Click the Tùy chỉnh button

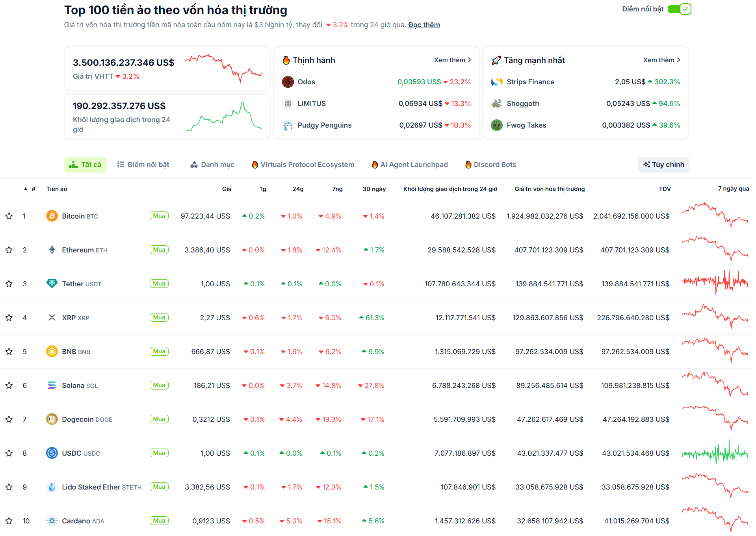pyautogui.click(x=664, y=165)
